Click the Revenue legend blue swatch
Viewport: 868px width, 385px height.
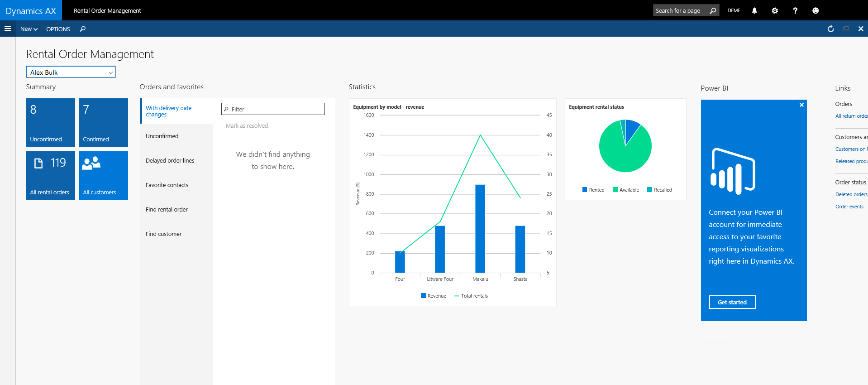[423, 296]
